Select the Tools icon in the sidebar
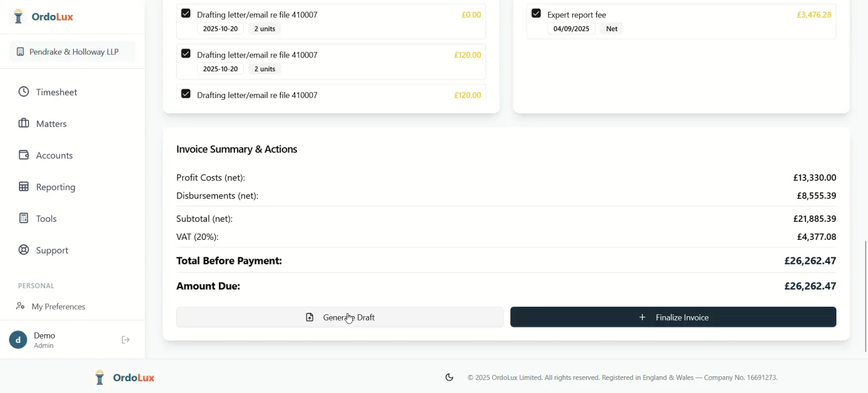868x393 pixels. pyautogui.click(x=23, y=218)
